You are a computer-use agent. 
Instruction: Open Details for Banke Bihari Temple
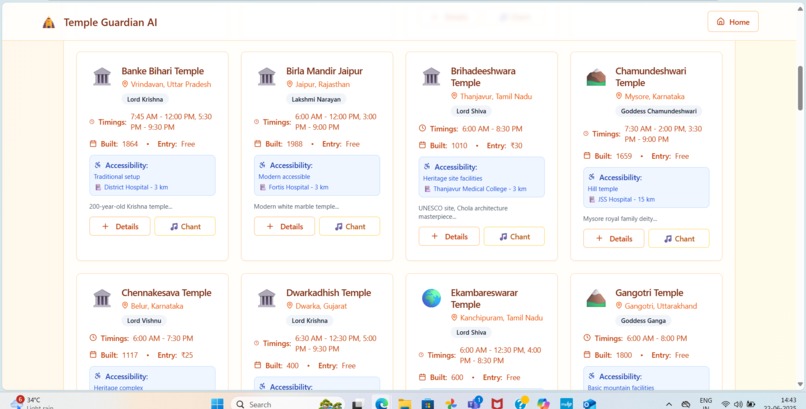tap(120, 226)
